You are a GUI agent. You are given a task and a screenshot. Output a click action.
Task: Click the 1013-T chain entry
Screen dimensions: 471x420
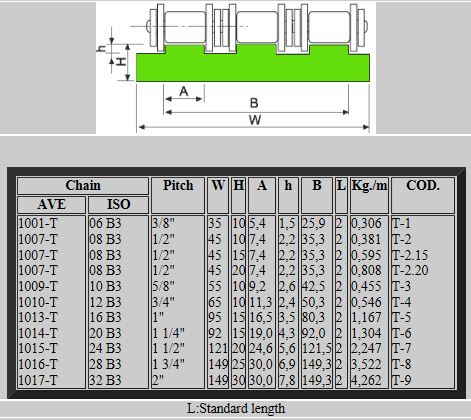[x=38, y=317]
